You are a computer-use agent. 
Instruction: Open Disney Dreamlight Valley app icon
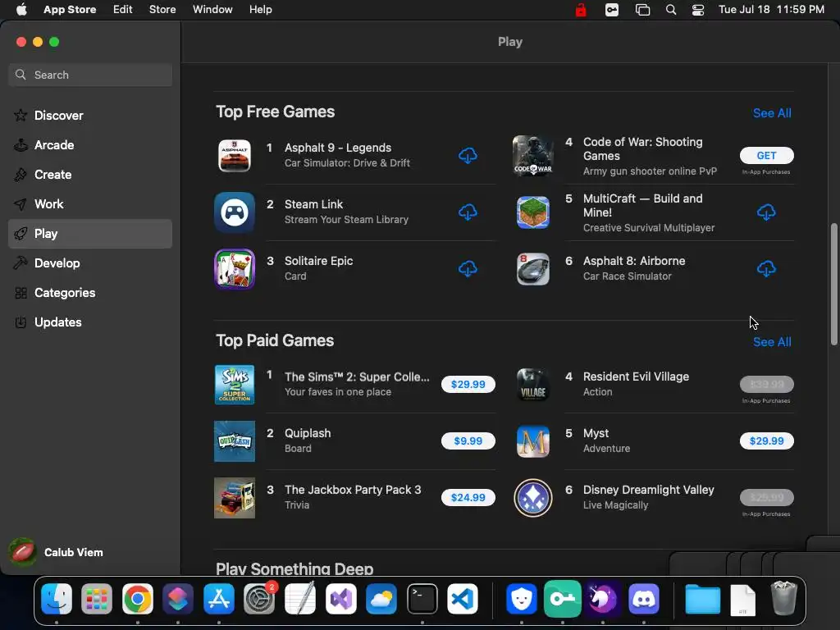coord(533,498)
